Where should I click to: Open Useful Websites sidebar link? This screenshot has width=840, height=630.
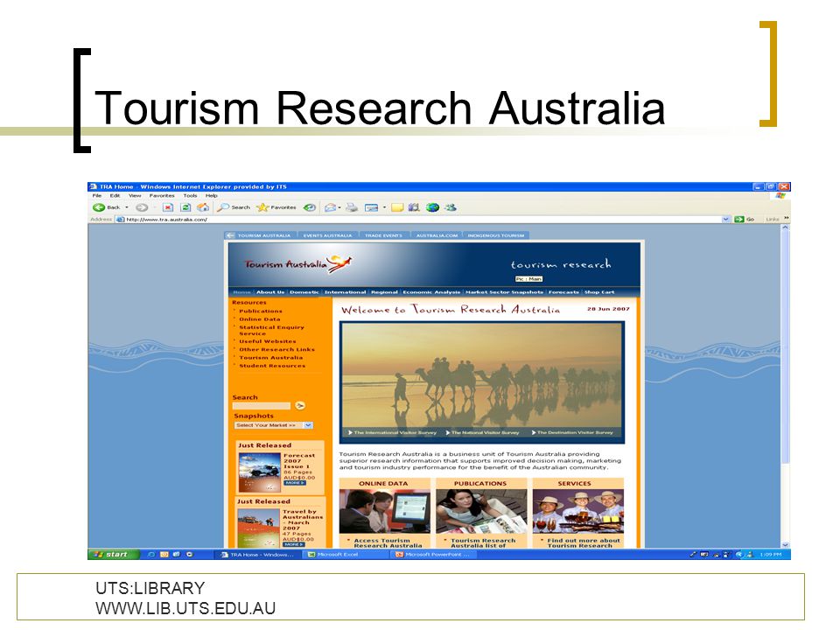coord(268,340)
